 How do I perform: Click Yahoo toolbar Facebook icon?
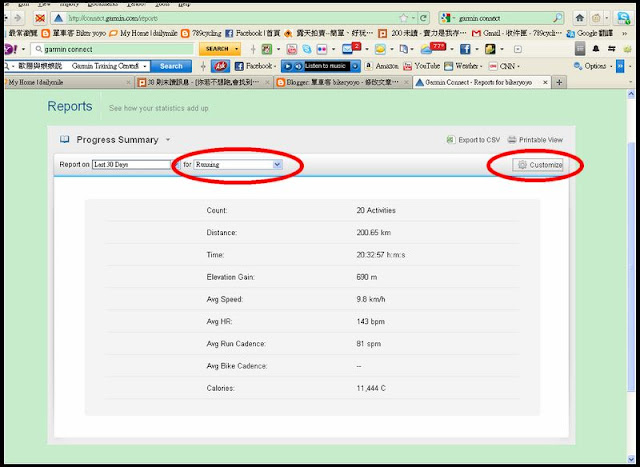pyautogui.click(x=465, y=49)
